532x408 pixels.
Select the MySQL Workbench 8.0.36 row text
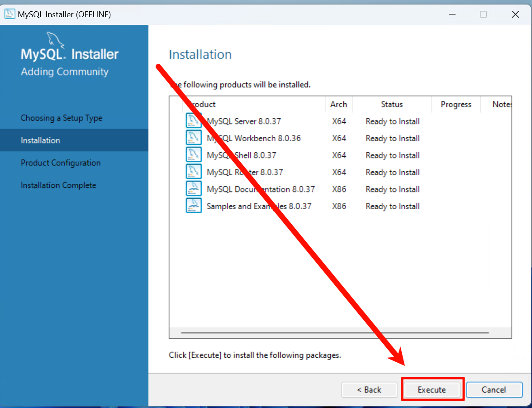[x=253, y=138]
